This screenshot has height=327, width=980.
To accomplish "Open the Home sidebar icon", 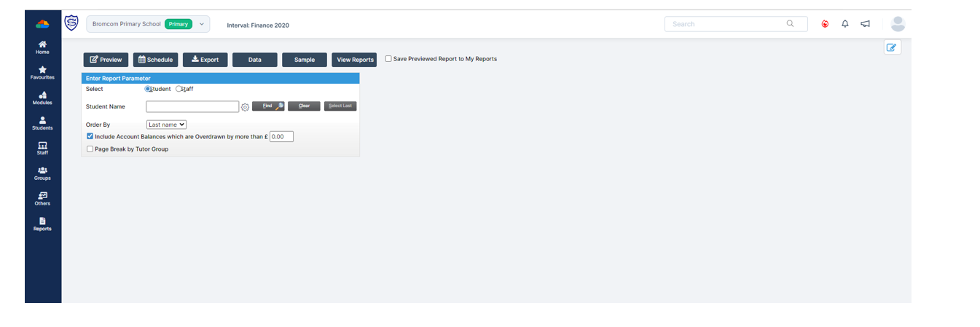I will pyautogui.click(x=42, y=47).
